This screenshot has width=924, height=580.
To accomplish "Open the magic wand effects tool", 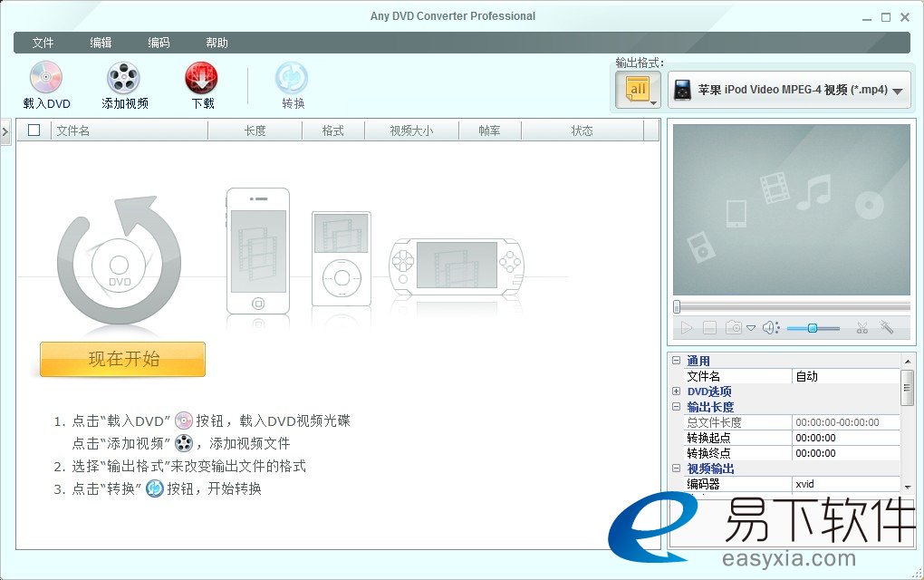I will pos(887,328).
